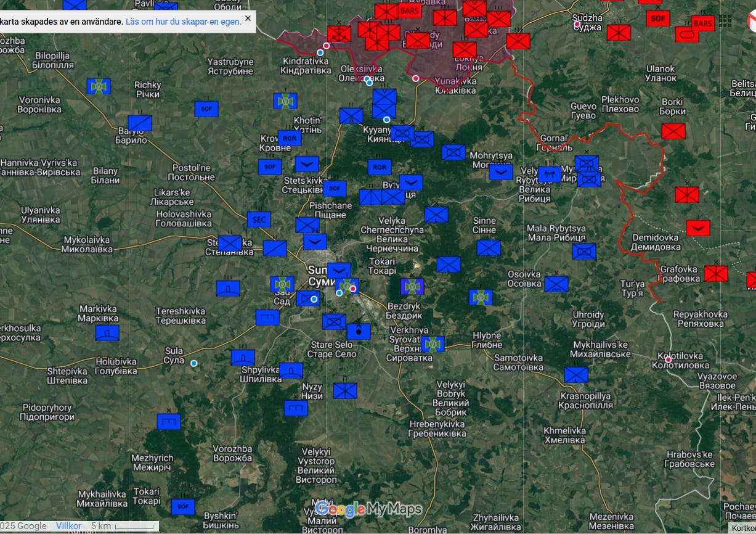Select the border guard marker with red dot in Sumy
This screenshot has height=534, width=756.
pos(347,286)
